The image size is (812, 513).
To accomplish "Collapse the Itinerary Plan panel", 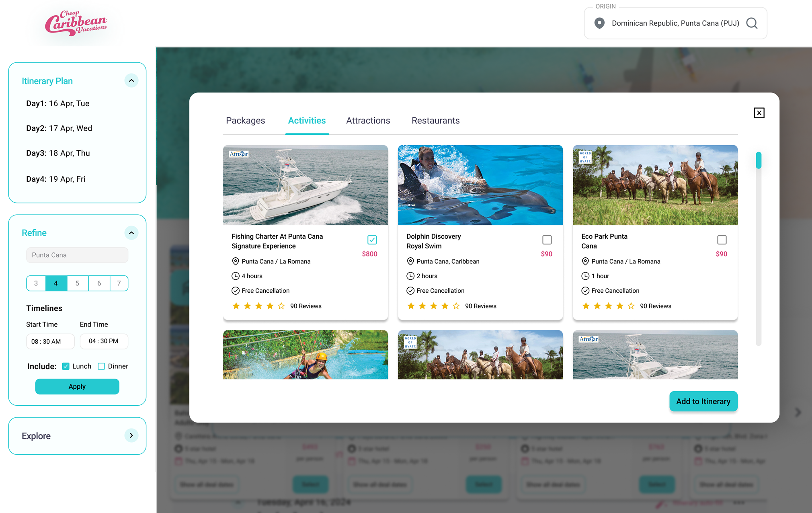I will (x=131, y=81).
